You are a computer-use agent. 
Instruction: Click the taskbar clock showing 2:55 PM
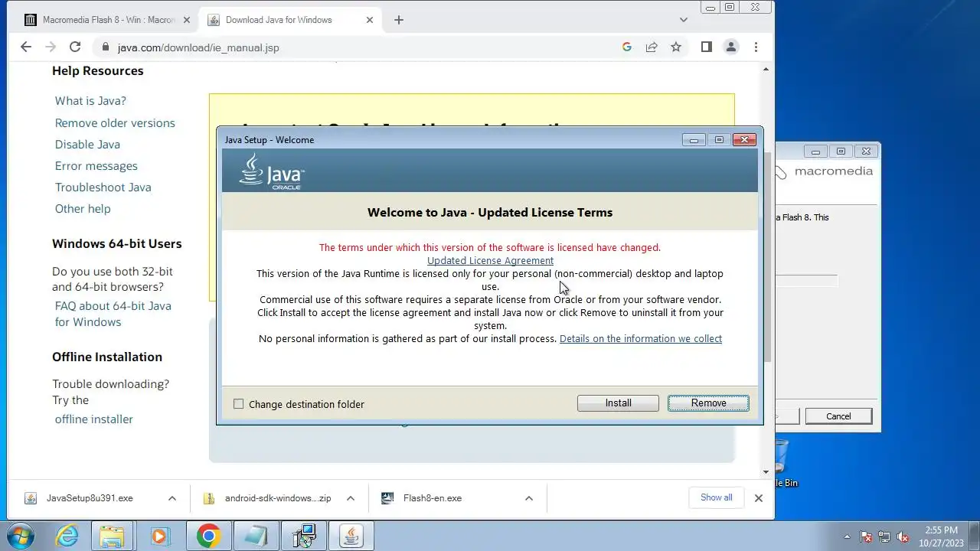pyautogui.click(x=941, y=536)
